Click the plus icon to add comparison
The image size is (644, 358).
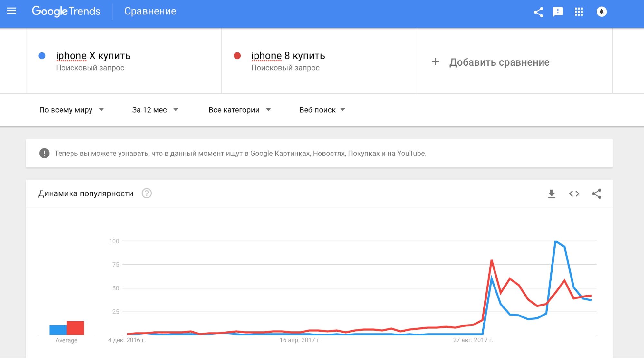(x=436, y=62)
